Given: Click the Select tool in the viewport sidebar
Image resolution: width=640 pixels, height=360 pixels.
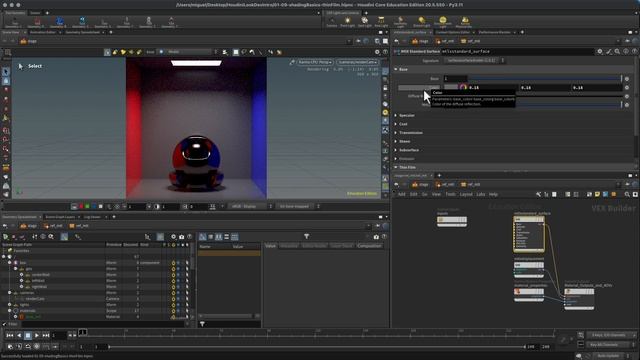Looking at the screenshot, I should pyautogui.click(x=6, y=72).
